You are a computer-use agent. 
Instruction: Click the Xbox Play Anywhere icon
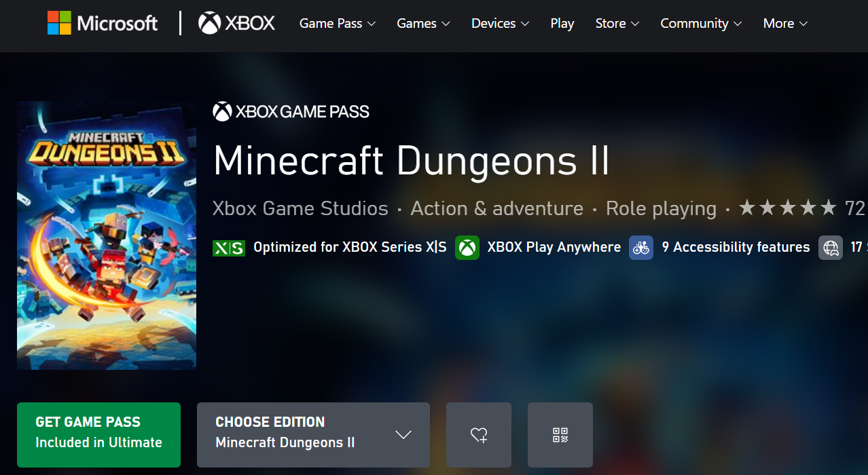click(x=467, y=248)
